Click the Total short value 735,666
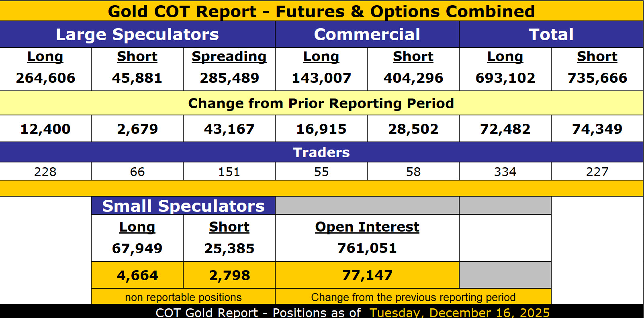 point(597,78)
